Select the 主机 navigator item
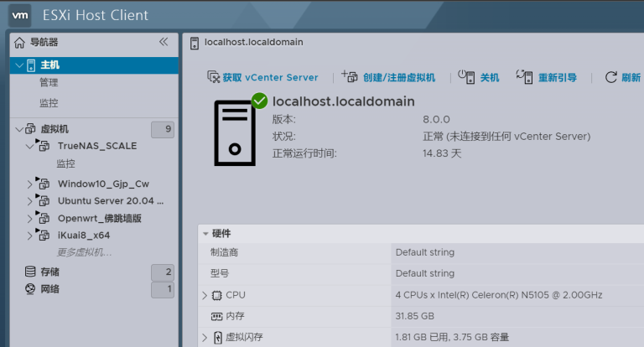 point(94,65)
